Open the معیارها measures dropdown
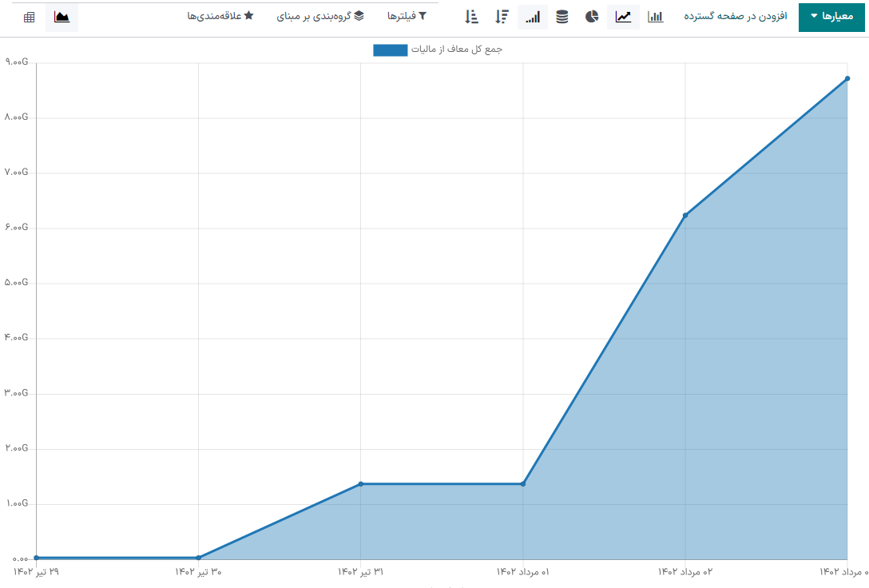This screenshot has width=869, height=588. click(x=831, y=17)
